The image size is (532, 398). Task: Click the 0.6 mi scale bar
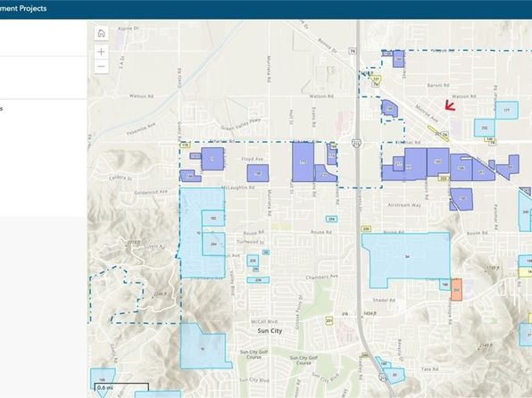(x=121, y=387)
